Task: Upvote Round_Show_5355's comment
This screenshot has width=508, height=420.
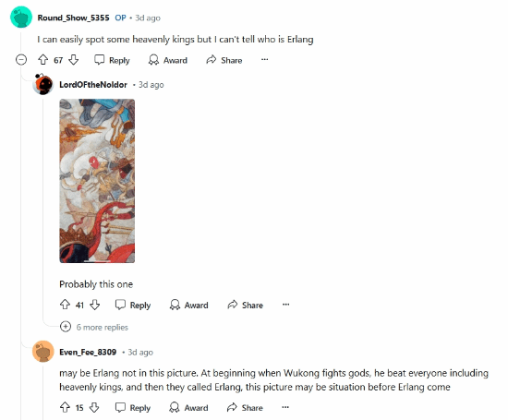Action: (x=43, y=60)
